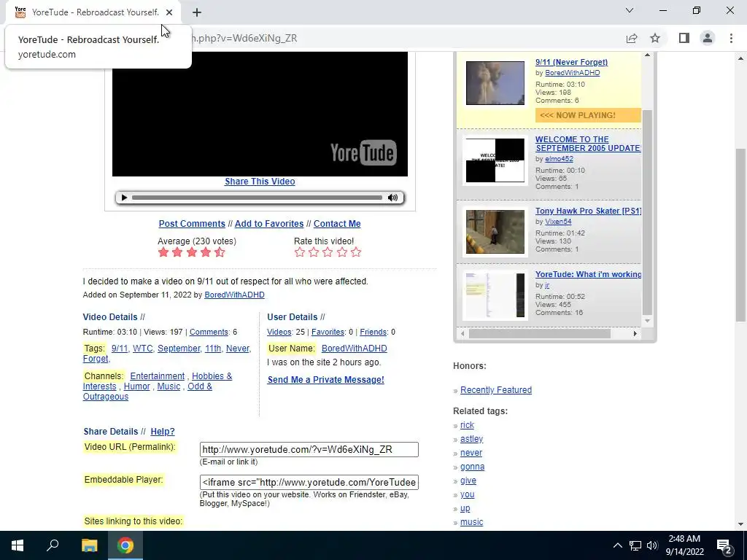Viewport: 747px width, 560px height.
Task: Open the volume tray icon
Action: pos(652,545)
